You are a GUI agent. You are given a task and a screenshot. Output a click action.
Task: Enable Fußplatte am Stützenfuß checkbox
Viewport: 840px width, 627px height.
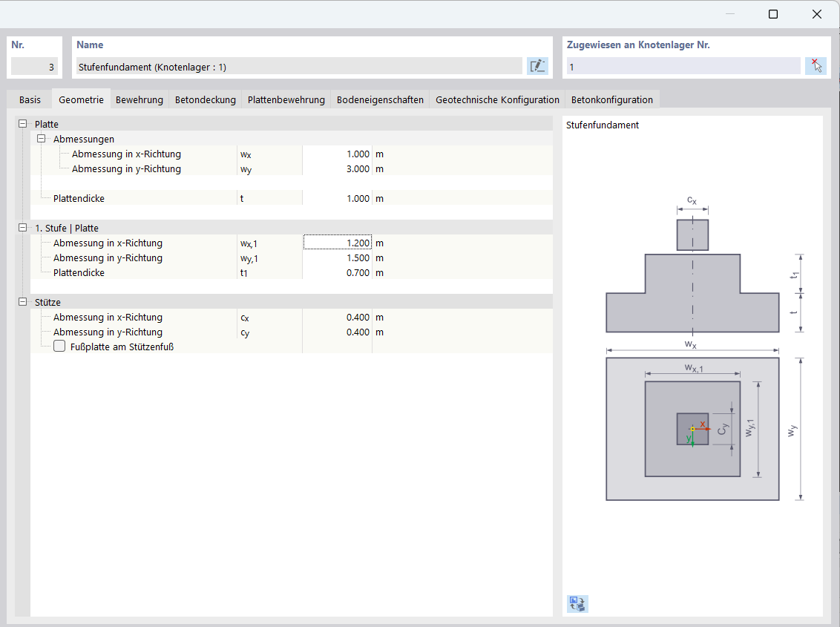59,347
